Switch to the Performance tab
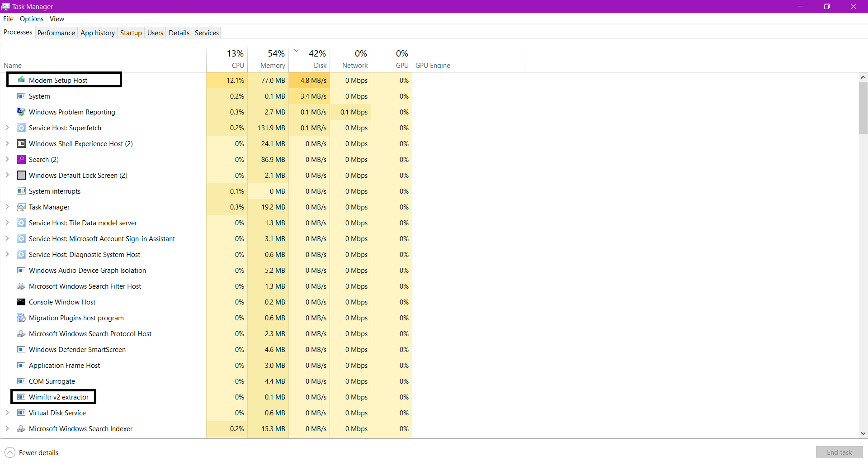The height and width of the screenshot is (466, 868). [x=56, y=33]
